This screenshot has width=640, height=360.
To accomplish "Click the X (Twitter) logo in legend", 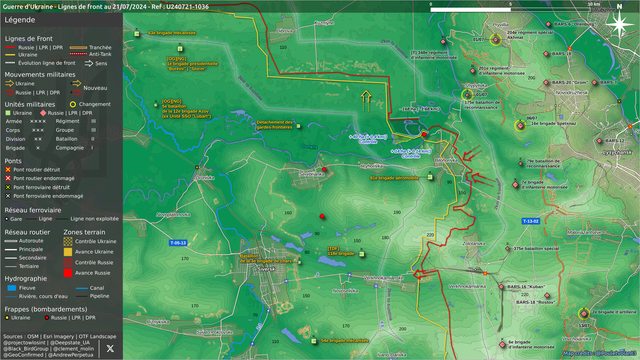I will [x=110, y=349].
